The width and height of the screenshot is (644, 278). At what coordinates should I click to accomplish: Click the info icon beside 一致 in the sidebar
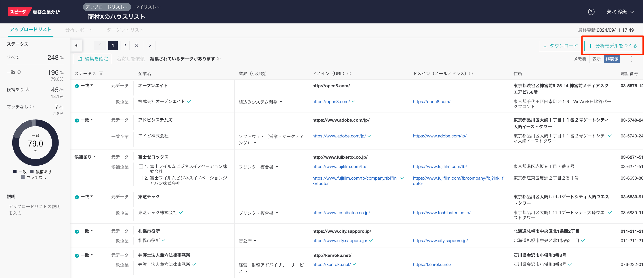click(x=19, y=72)
